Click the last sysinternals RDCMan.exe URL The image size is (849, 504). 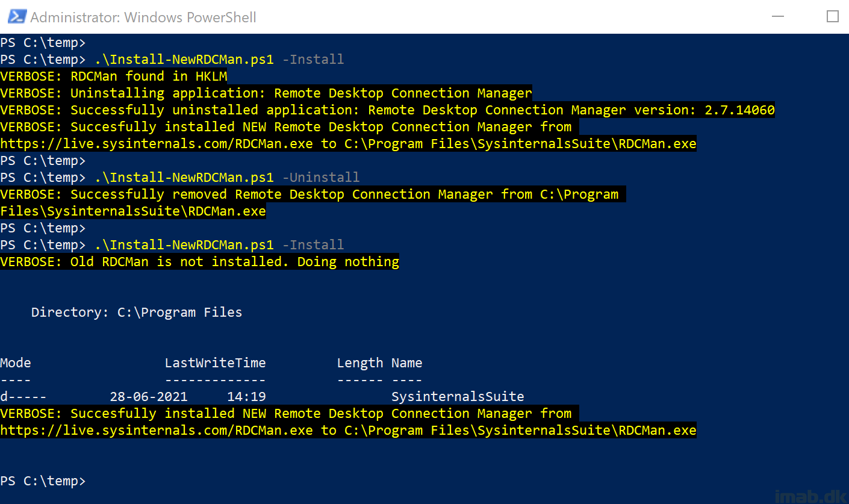[x=157, y=430]
